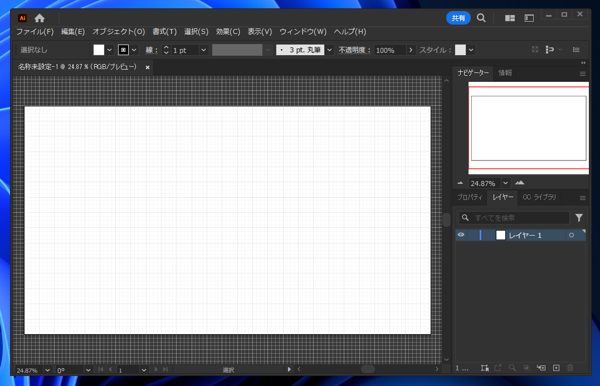This screenshot has height=386, width=600.
Task: Expand navigator zoom 24.87% dropdown
Action: [x=505, y=183]
